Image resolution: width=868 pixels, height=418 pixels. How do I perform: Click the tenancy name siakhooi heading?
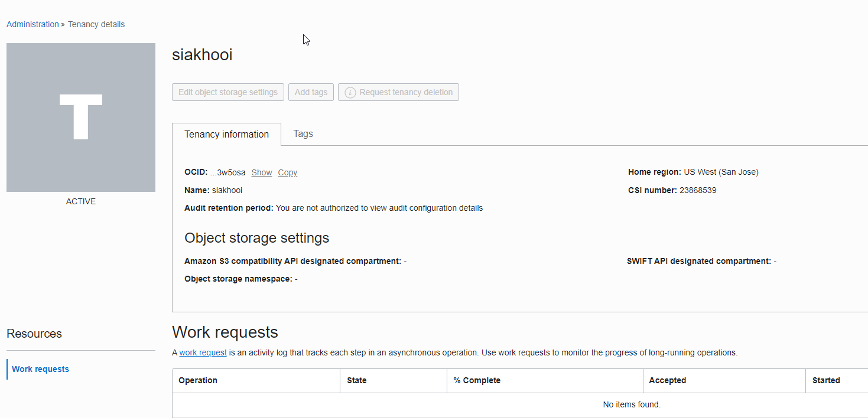[203, 54]
